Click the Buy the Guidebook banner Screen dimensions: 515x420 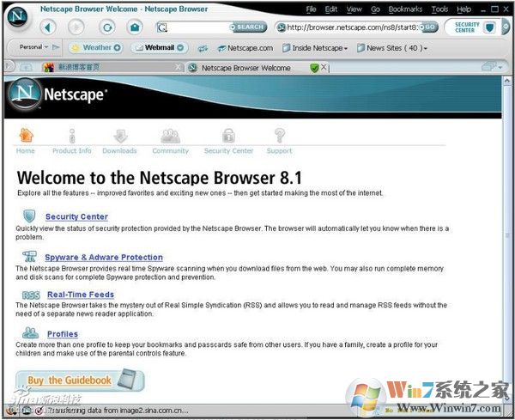coord(80,380)
